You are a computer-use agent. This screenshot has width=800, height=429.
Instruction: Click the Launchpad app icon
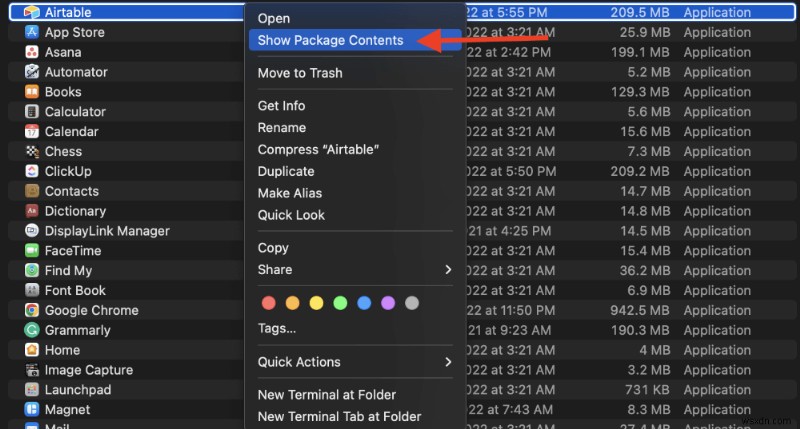coord(32,390)
